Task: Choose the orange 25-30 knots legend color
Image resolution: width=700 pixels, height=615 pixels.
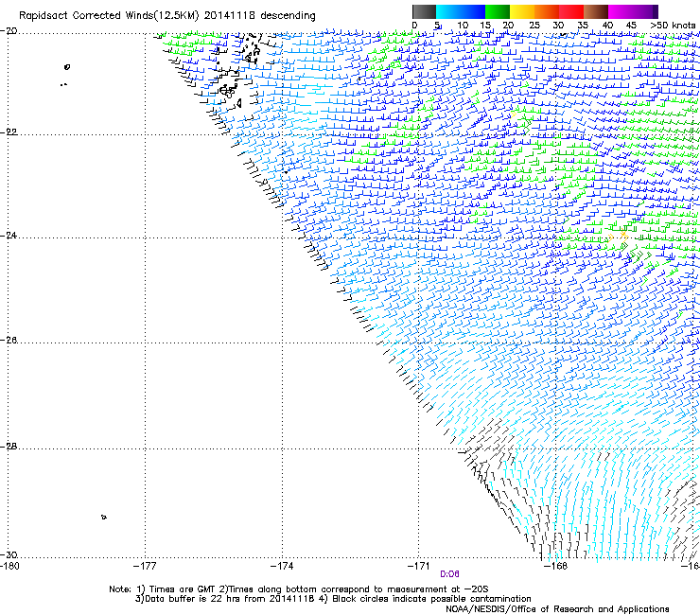Action: 547,11
